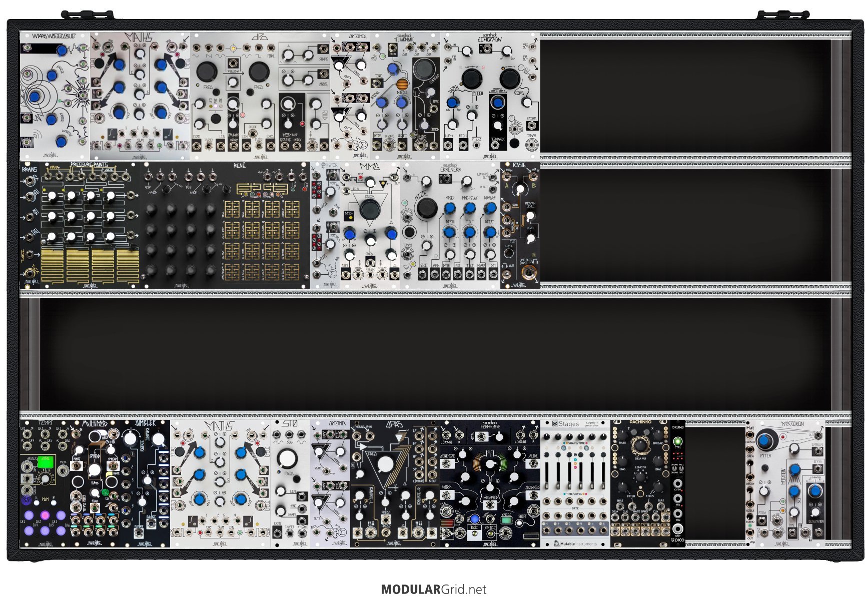Click the Rosie A/B crossfader knob
This screenshot has height=600, width=868.
tap(520, 189)
